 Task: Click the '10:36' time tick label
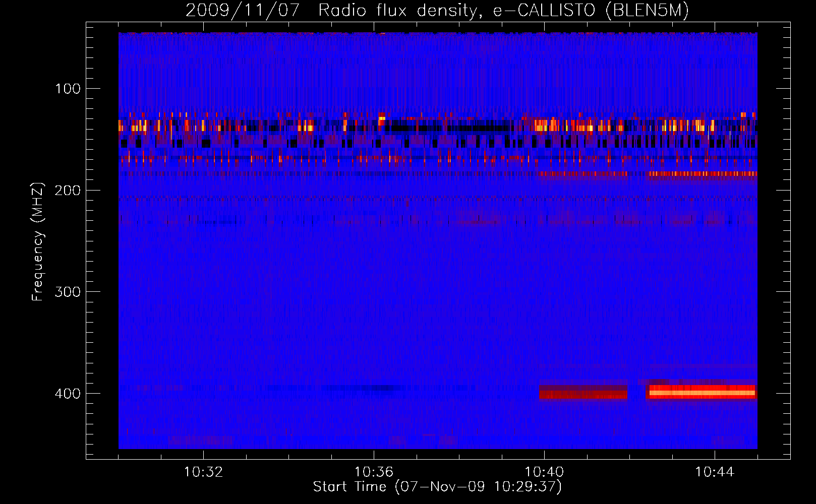[374, 472]
